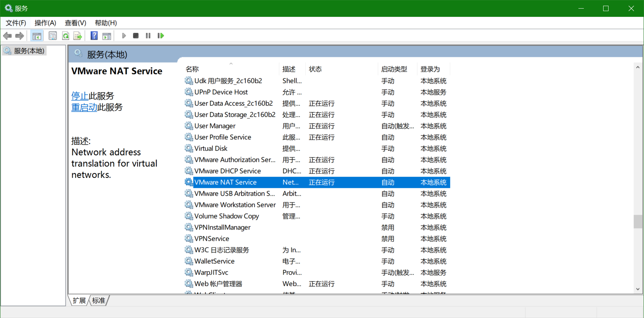Click the Pause service icon
Image resolution: width=644 pixels, height=318 pixels.
pos(148,36)
